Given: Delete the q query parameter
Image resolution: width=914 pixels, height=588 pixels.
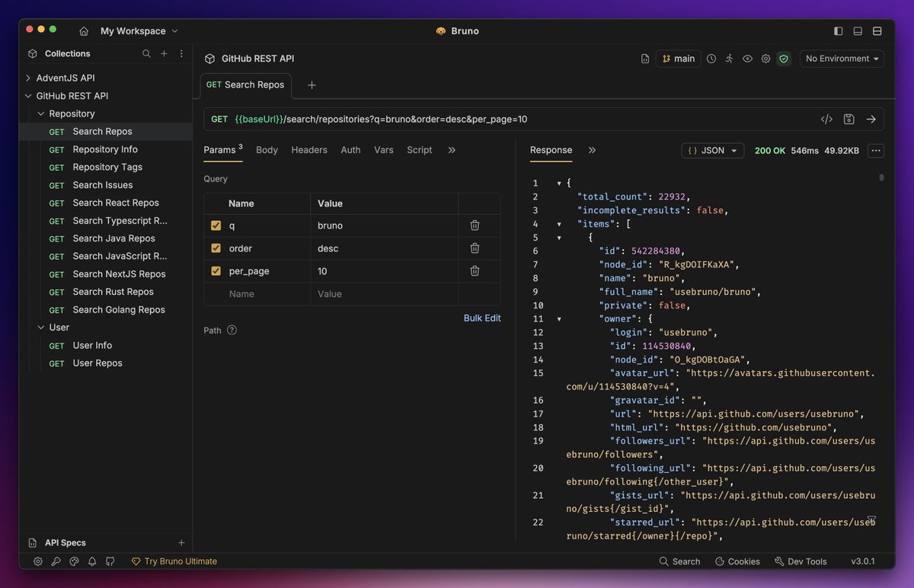Looking at the screenshot, I should (475, 225).
